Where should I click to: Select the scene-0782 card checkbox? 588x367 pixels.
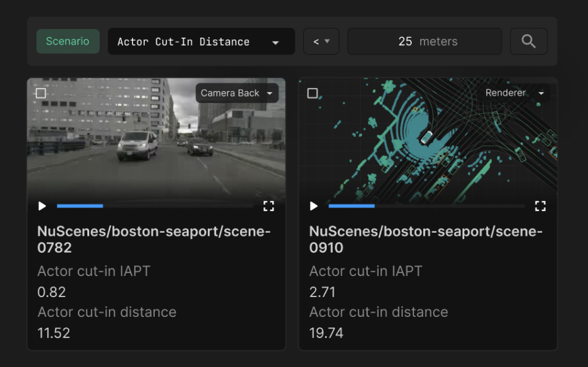pyautogui.click(x=41, y=93)
